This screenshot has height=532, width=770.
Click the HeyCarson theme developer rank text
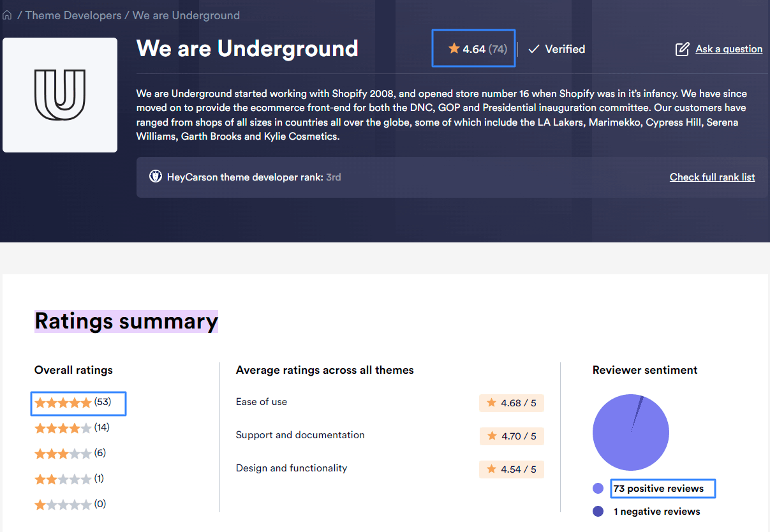(x=245, y=177)
